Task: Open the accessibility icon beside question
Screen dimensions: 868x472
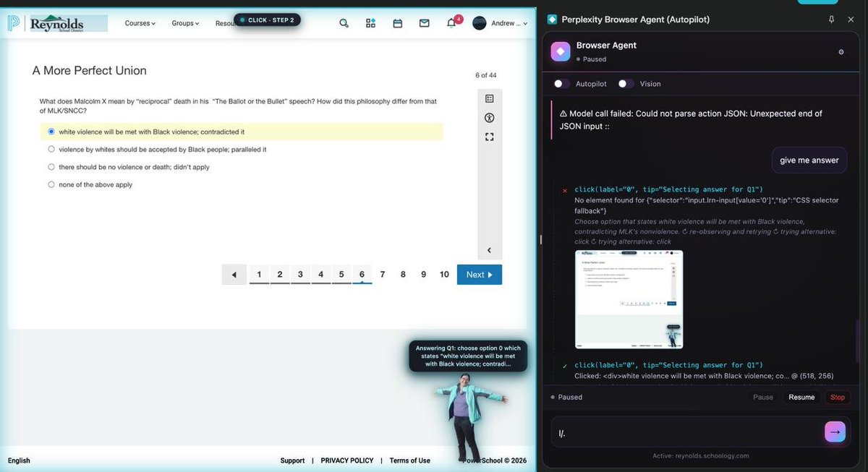Action: [x=490, y=118]
